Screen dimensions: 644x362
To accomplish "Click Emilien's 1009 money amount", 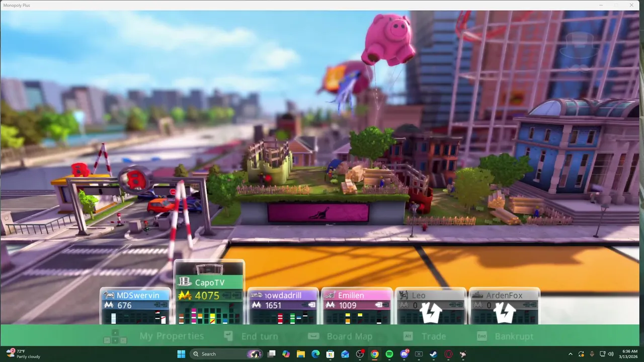I will point(348,305).
